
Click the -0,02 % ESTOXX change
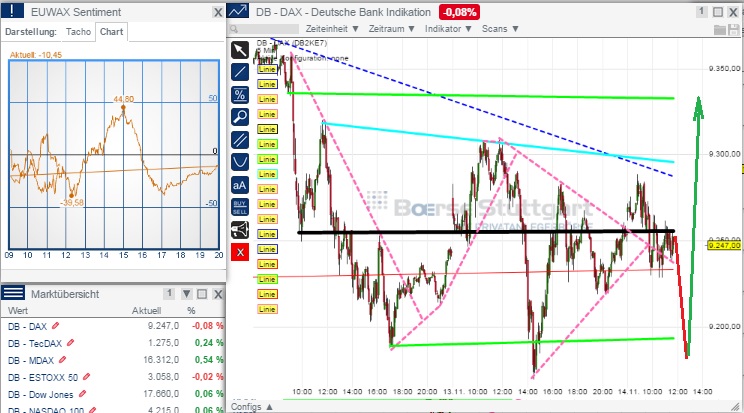tap(207, 377)
